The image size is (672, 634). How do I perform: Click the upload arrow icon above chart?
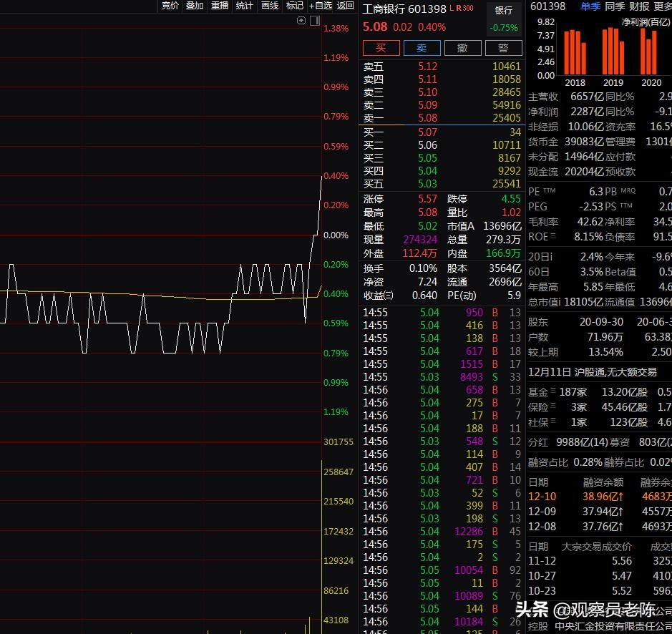(301, 20)
